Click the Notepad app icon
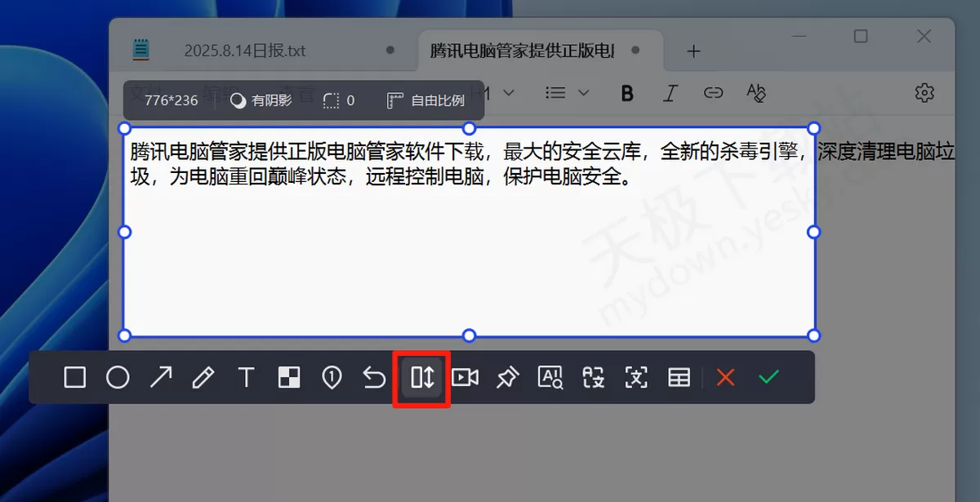The width and height of the screenshot is (980, 502). (x=142, y=51)
